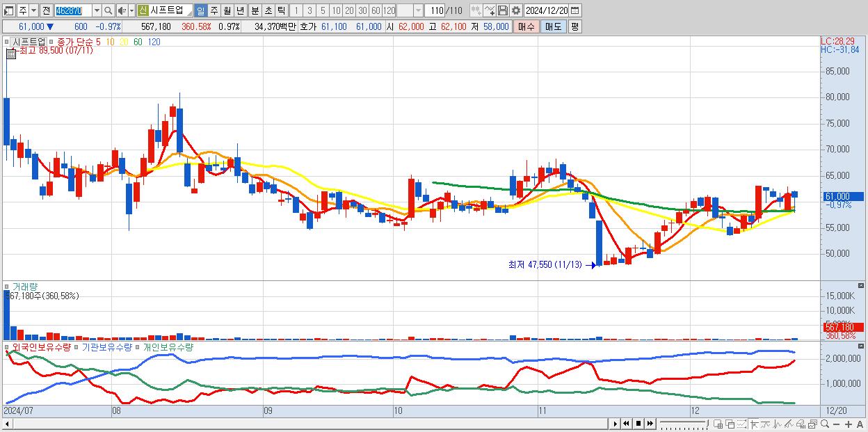
Task: Switch to 분 (minute) period
Action: pyautogui.click(x=255, y=10)
